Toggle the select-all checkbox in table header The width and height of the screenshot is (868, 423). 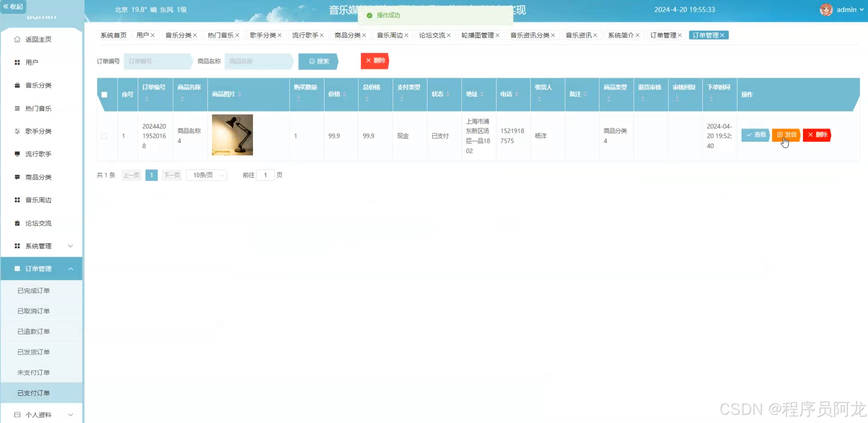click(x=104, y=94)
